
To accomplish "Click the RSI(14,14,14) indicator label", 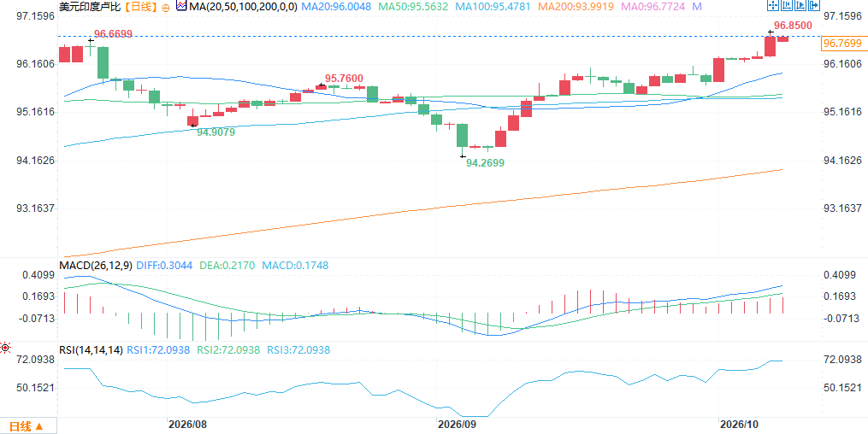I will click(x=91, y=350).
